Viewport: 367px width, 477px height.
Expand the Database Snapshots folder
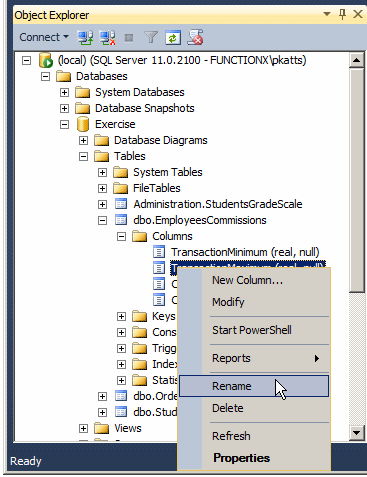click(x=64, y=108)
